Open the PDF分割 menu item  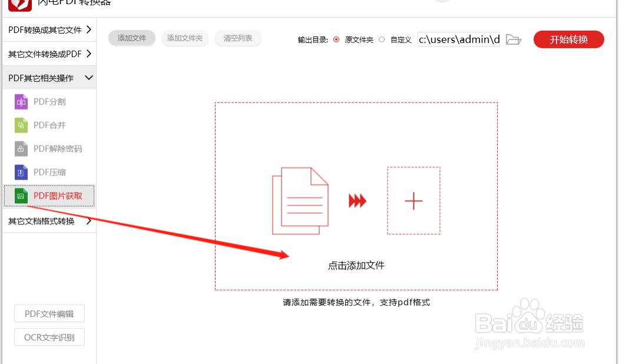pos(49,102)
